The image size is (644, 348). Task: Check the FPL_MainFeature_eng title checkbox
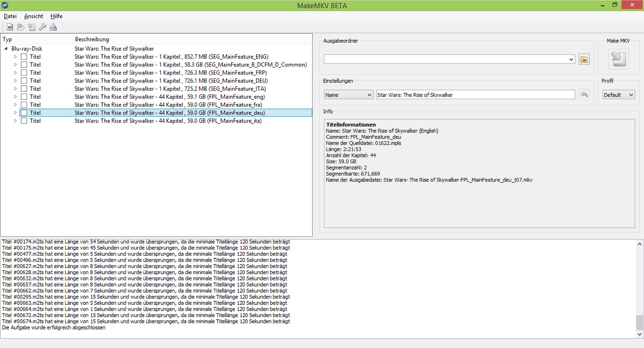(24, 97)
